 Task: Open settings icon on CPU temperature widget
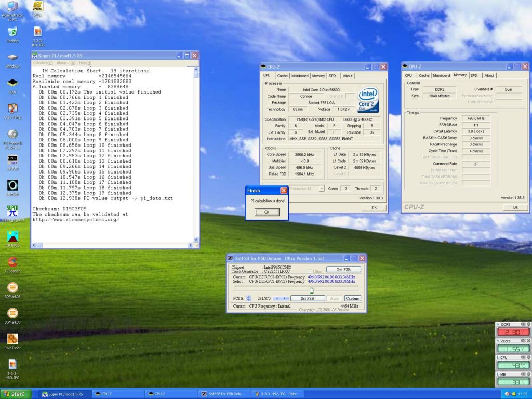click(x=523, y=357)
